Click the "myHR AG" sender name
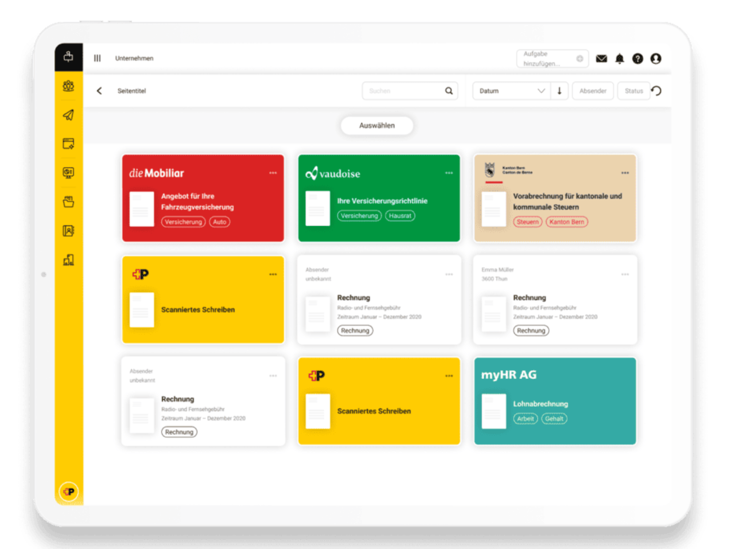Viewport: 756px width, 549px height. click(509, 375)
